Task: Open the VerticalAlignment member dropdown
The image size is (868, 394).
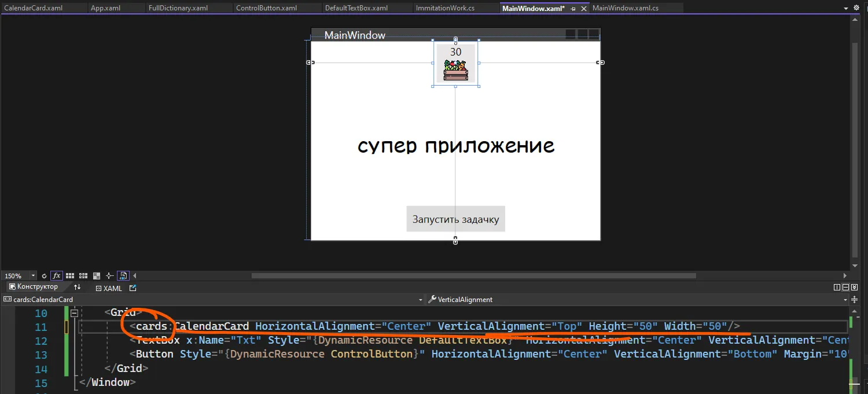Action: tap(845, 300)
